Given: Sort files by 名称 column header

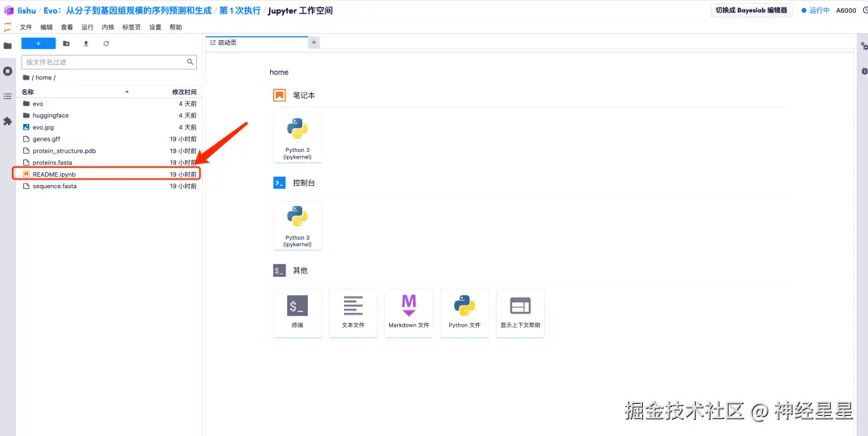Looking at the screenshot, I should coord(27,92).
